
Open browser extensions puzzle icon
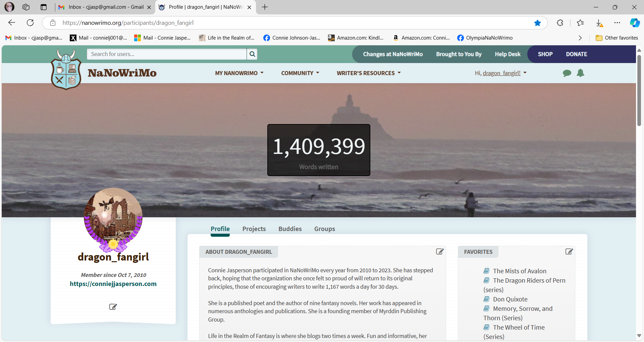click(x=560, y=23)
